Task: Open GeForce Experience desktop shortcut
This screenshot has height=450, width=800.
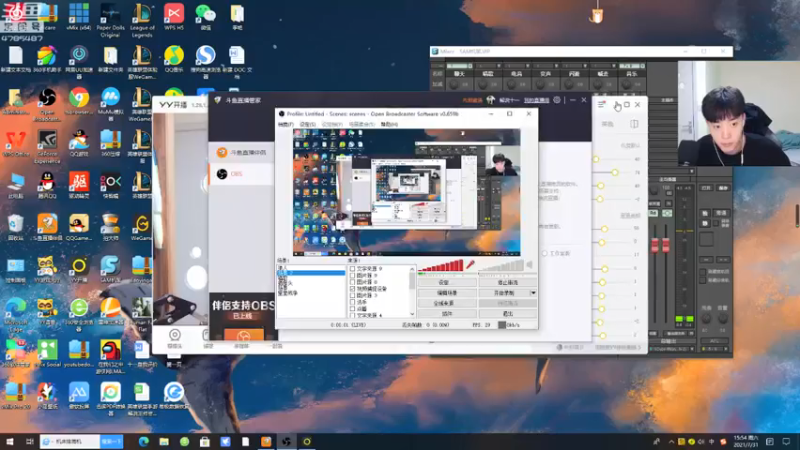Action: [x=47, y=146]
